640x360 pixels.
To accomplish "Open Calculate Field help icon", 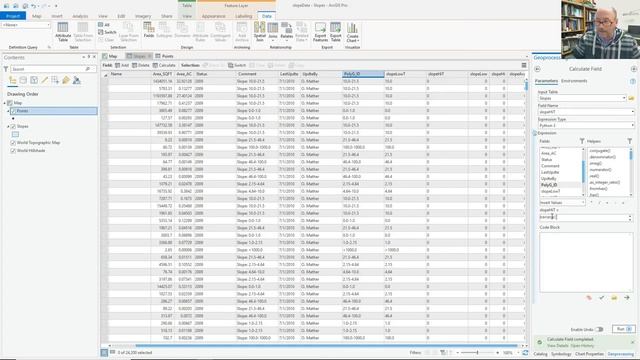I will [x=633, y=81].
